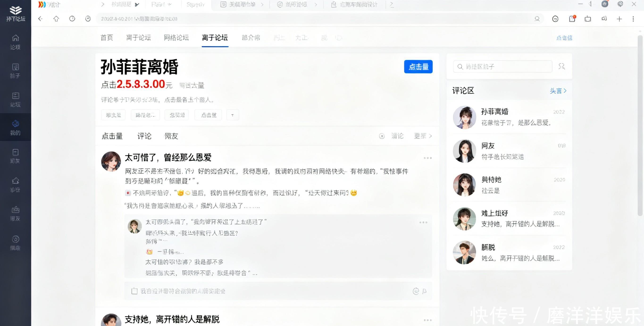Viewport: 644px width, 326px height.
Task: Switch to the 点击量 tab in the post section
Action: (112, 136)
